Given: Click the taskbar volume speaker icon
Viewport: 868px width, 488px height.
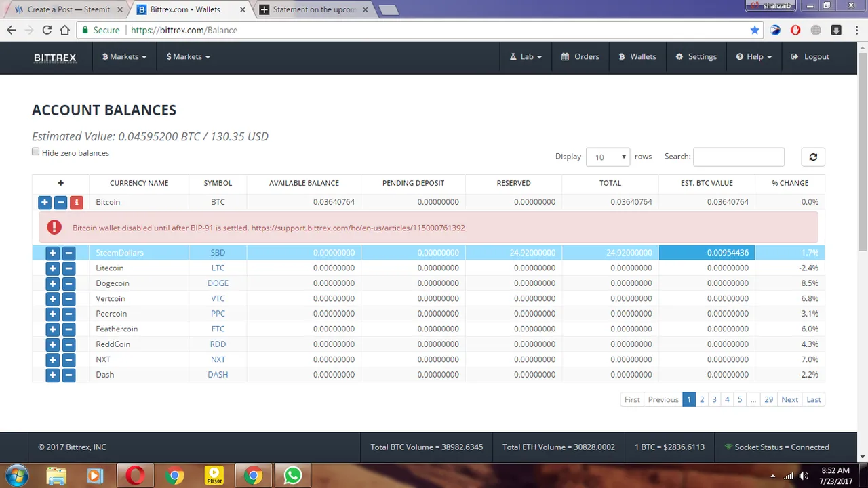Looking at the screenshot, I should pyautogui.click(x=804, y=476).
